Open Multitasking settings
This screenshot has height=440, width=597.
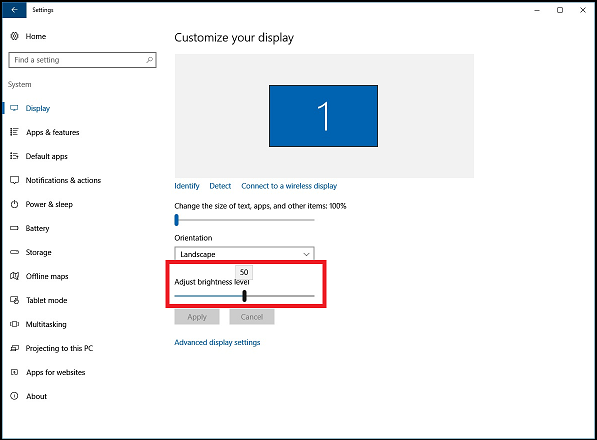tap(46, 324)
